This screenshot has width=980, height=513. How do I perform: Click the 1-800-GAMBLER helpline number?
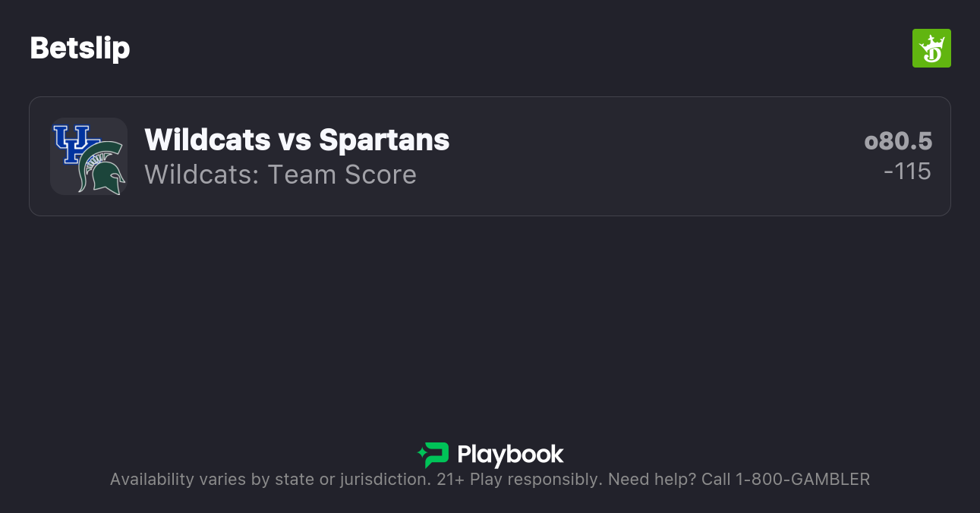pos(802,480)
